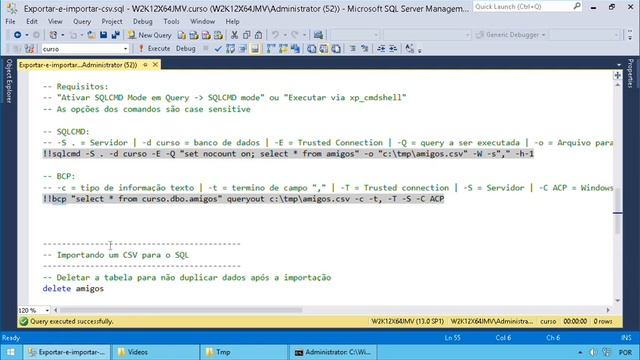The width and height of the screenshot is (640, 360).
Task: Click Specify Values for Template Parameters icon
Action: tap(409, 49)
